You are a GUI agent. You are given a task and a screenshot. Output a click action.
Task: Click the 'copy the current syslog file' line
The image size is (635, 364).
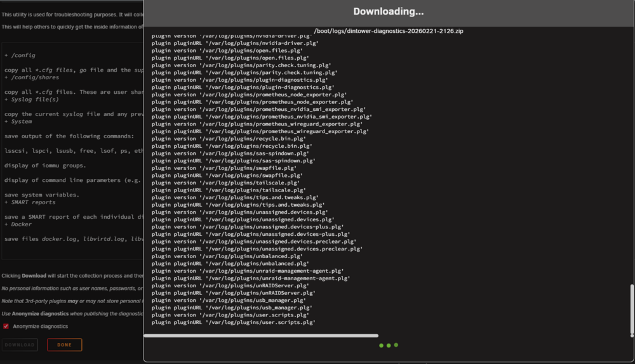tap(74, 114)
